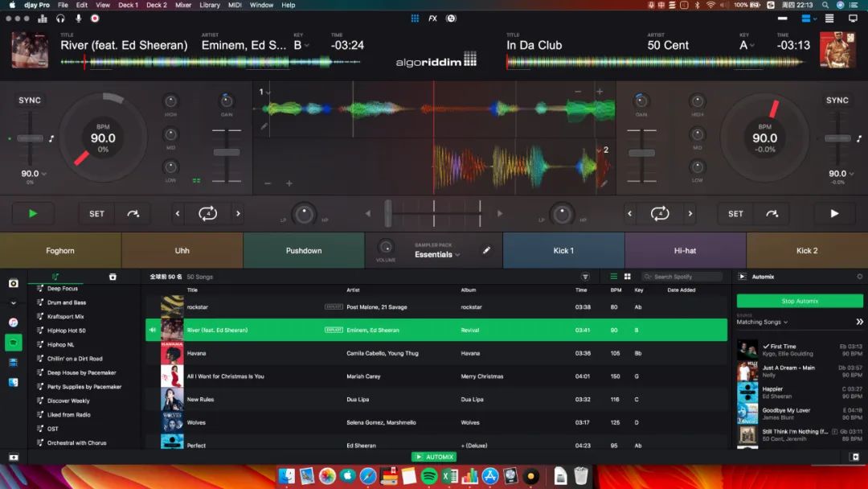Open the deck 1 waveform number dropdown
This screenshot has height=489, width=868.
(x=264, y=92)
